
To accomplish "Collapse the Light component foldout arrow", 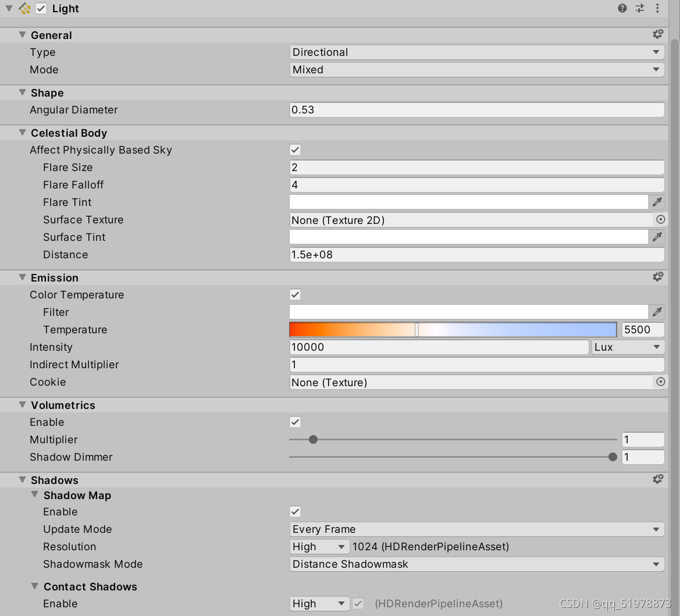I will coord(9,8).
